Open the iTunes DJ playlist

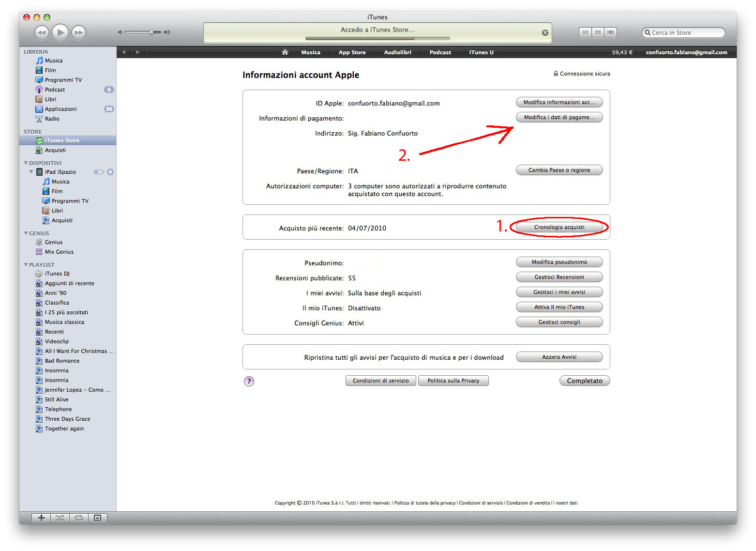[68, 274]
